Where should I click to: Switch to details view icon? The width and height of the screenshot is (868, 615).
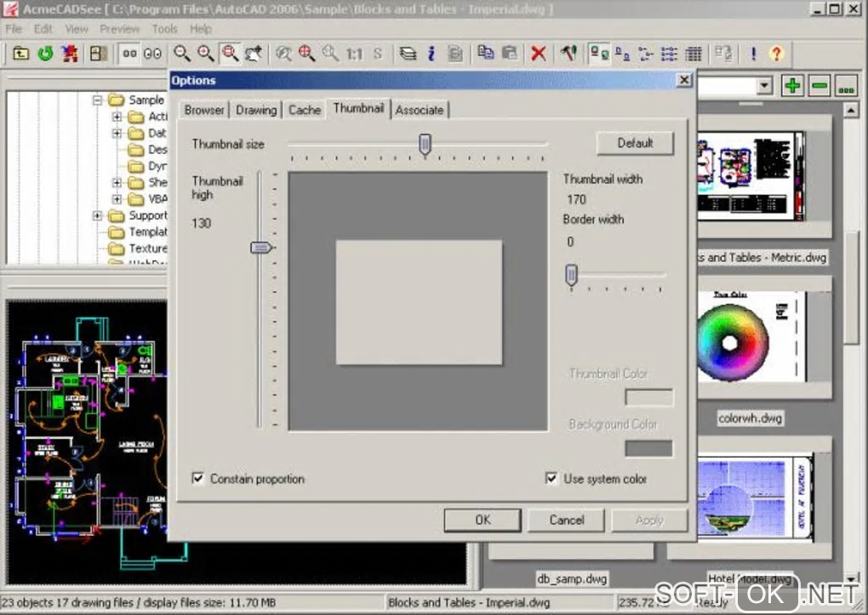(669, 54)
